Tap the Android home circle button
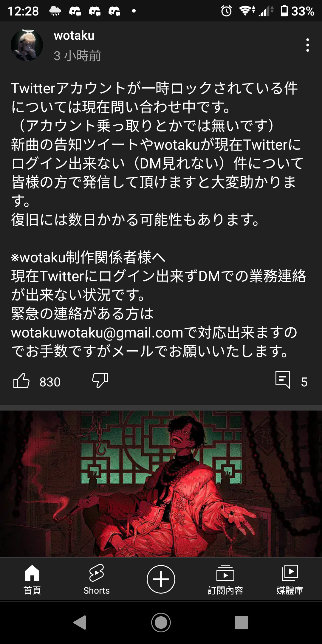The width and height of the screenshot is (322, 644). pyautogui.click(x=161, y=623)
